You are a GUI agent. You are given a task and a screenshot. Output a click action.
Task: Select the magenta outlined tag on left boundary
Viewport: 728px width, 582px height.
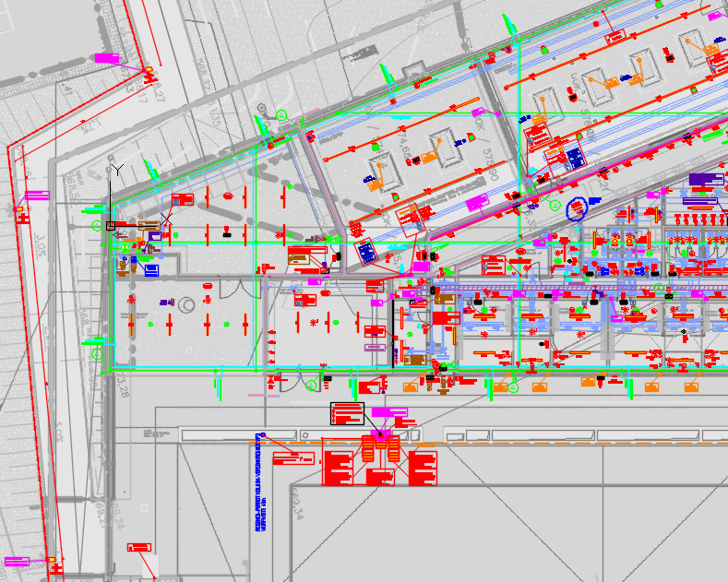click(x=37, y=196)
